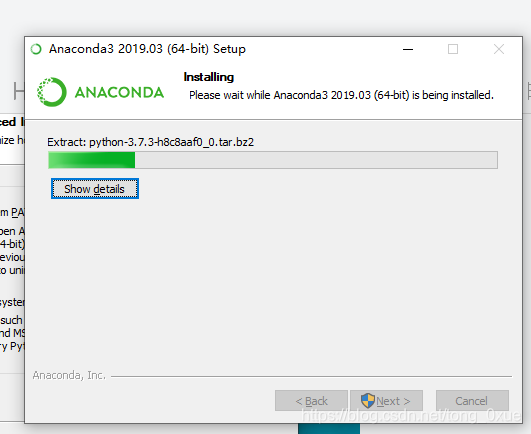Click the ANACONDA wordmark text

(119, 92)
